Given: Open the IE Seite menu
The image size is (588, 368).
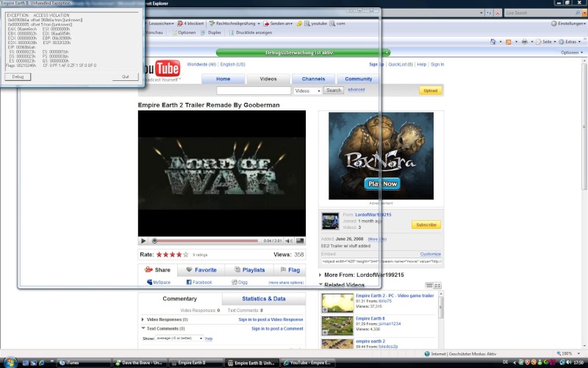Looking at the screenshot, I should pyautogui.click(x=546, y=42).
